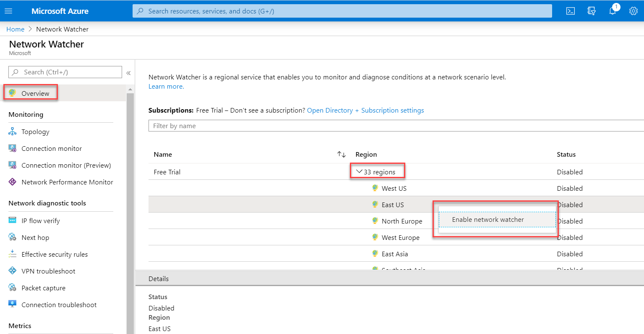
Task: Select the Free Trial subscription row
Action: click(396, 172)
